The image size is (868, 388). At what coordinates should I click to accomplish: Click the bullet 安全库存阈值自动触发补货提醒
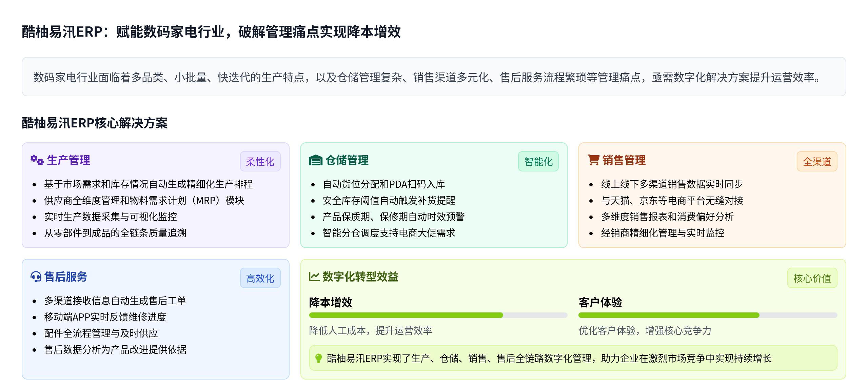pos(389,201)
